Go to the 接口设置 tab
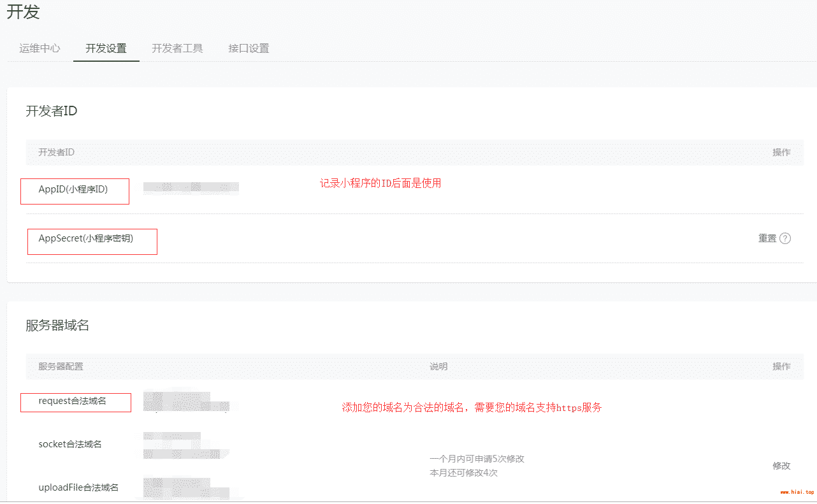Image resolution: width=817 pixels, height=504 pixels. [x=249, y=48]
